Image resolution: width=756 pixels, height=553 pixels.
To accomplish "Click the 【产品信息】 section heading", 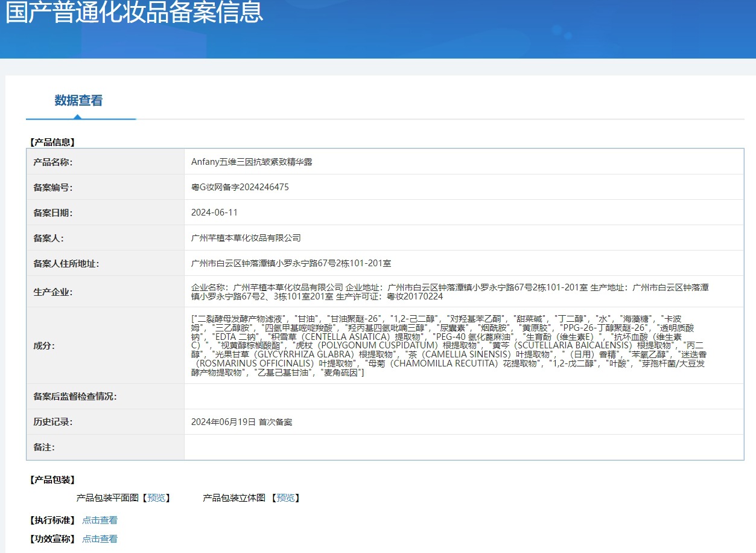I will point(52,142).
